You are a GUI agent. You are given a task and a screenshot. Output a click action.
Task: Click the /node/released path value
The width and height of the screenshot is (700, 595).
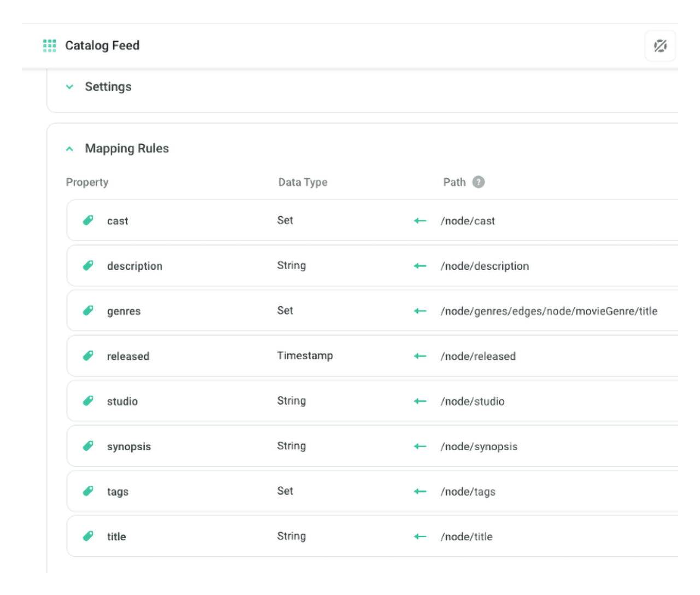click(478, 357)
